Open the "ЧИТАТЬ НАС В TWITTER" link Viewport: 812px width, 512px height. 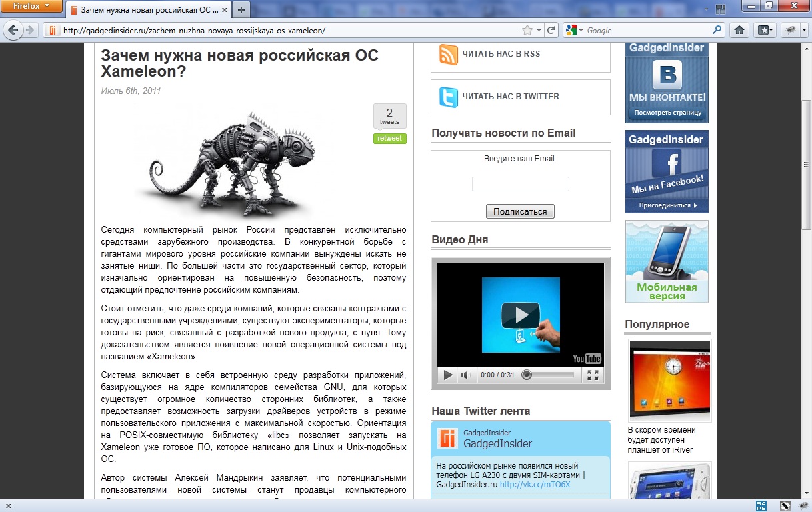pyautogui.click(x=511, y=97)
